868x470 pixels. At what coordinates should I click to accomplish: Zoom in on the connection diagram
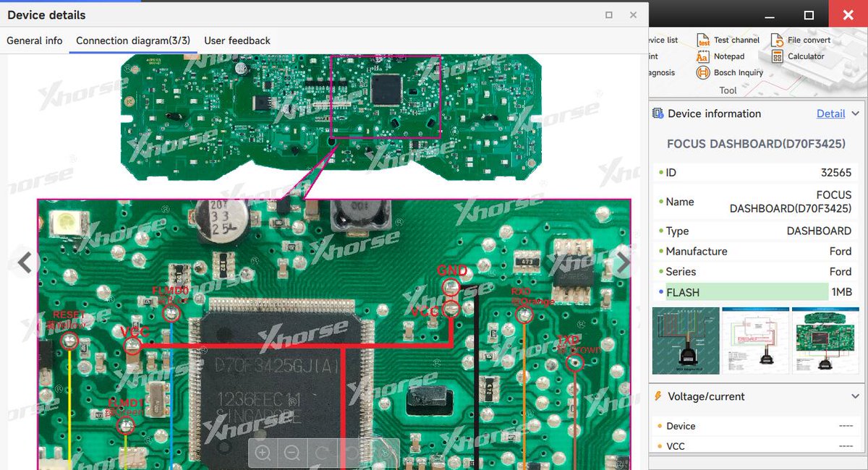click(263, 453)
